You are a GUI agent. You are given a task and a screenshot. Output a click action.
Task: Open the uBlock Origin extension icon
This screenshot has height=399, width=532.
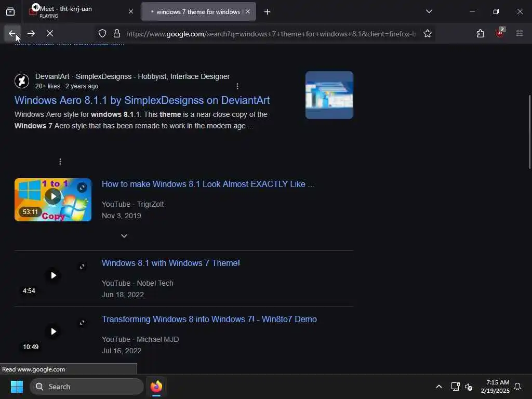[500, 33]
